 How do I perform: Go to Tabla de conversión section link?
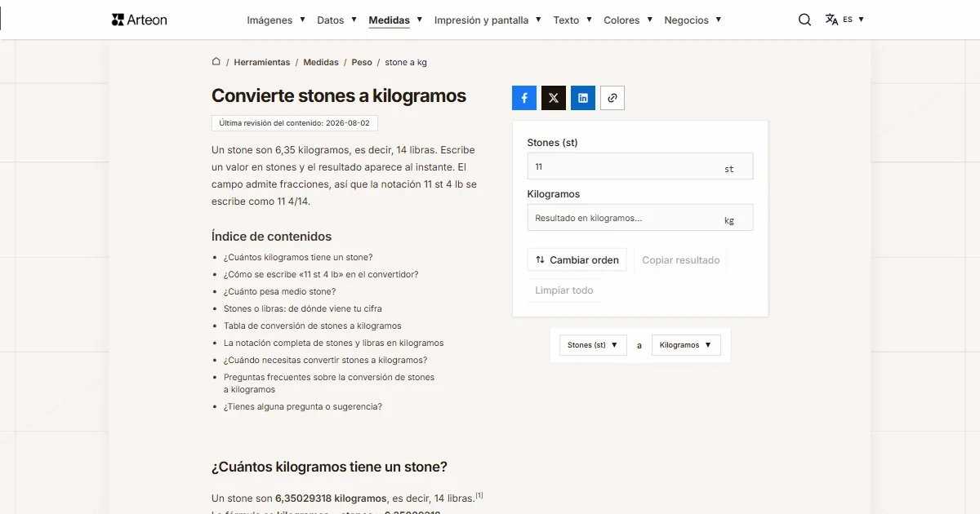313,326
